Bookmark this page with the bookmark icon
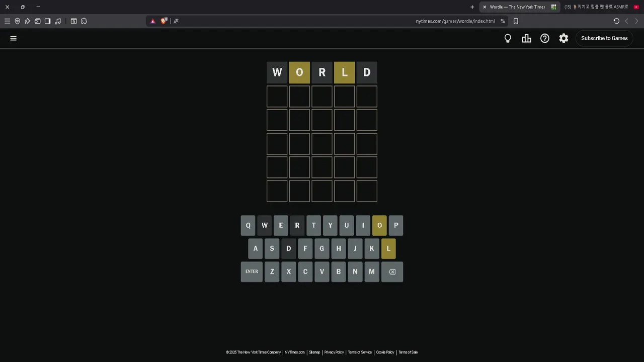Image resolution: width=644 pixels, height=362 pixels. coord(516,21)
